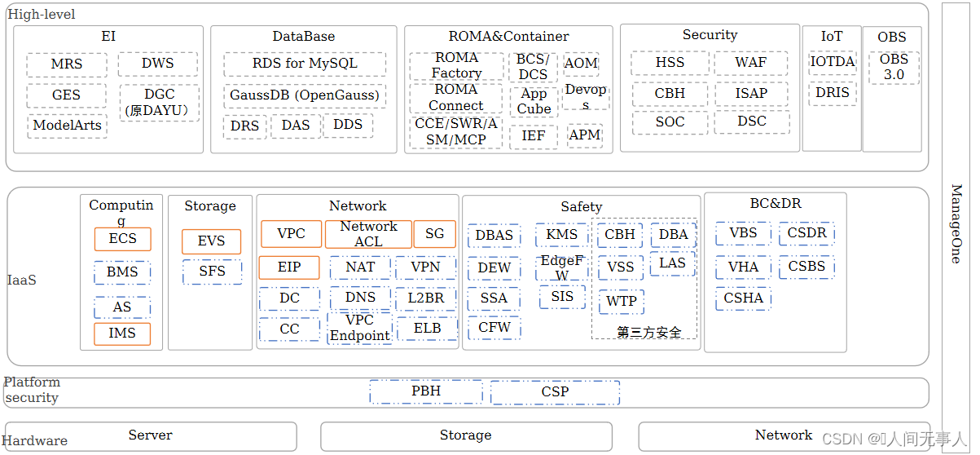Select the DRS database box
The image size is (980, 455).
tap(244, 126)
